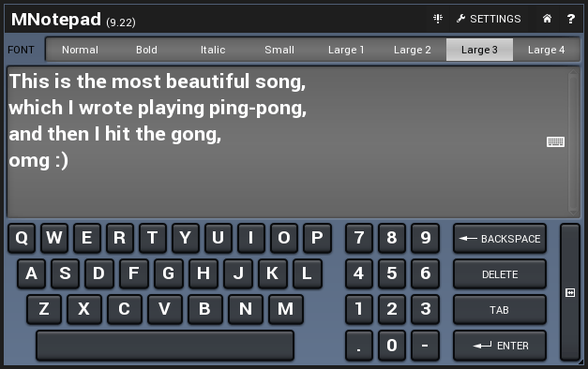The image size is (588, 369).
Task: Select the Large 2 font tab
Action: click(413, 50)
